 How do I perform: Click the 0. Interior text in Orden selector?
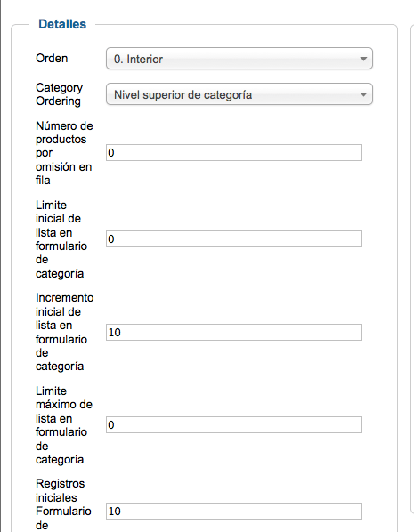tap(138, 60)
